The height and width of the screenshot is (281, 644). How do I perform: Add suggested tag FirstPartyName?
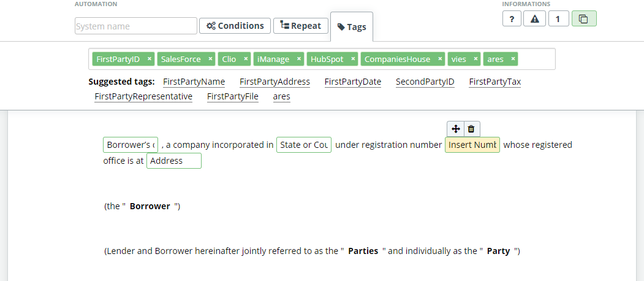[x=194, y=82]
